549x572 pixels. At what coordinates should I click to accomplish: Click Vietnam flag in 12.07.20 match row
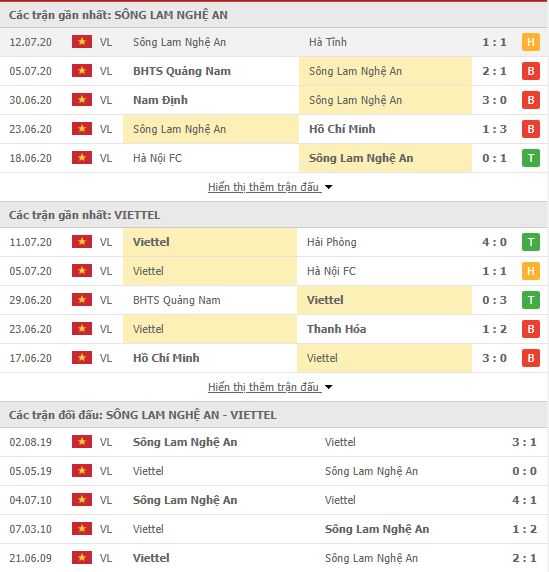click(x=82, y=42)
